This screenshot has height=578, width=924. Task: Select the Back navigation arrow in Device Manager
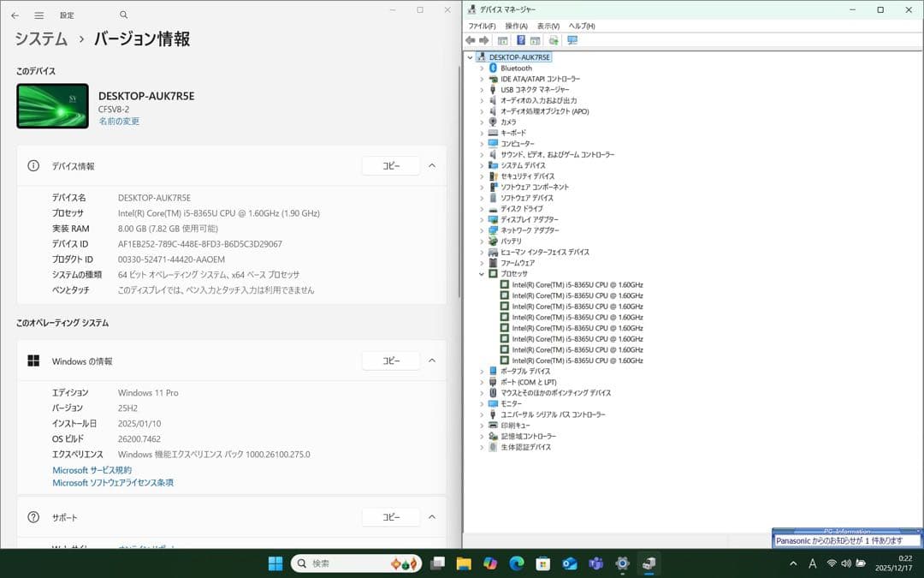point(470,40)
